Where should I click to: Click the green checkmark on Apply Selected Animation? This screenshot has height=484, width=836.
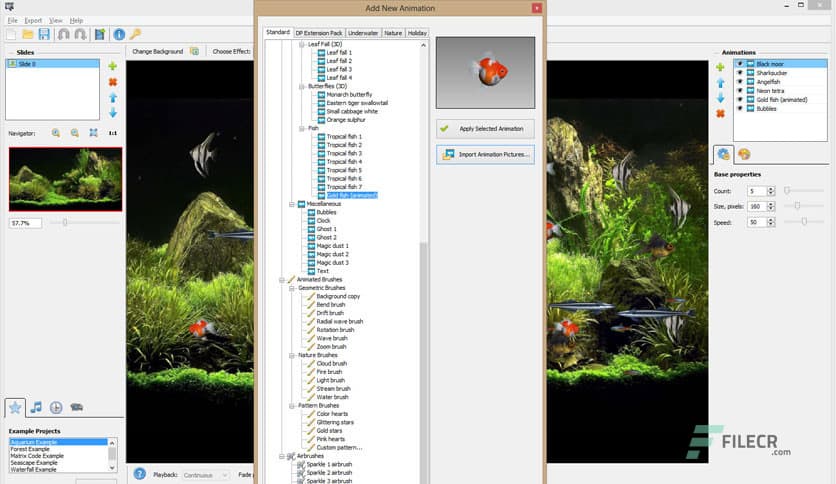[444, 128]
